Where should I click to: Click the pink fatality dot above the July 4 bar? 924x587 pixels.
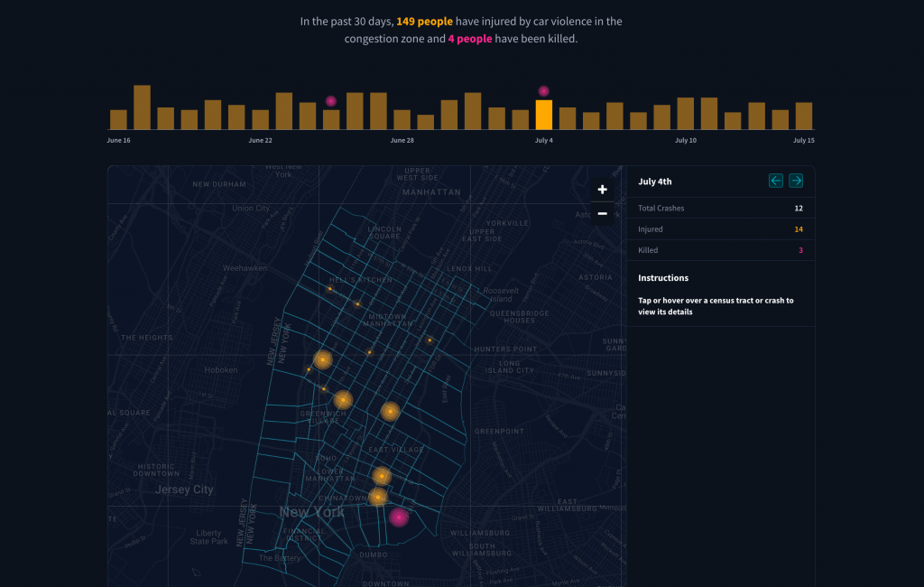coord(543,90)
